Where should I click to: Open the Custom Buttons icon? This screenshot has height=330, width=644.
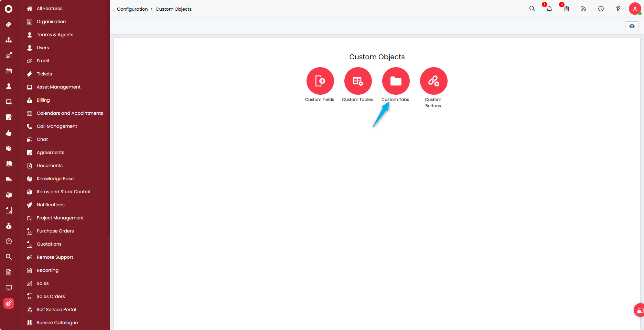433,81
